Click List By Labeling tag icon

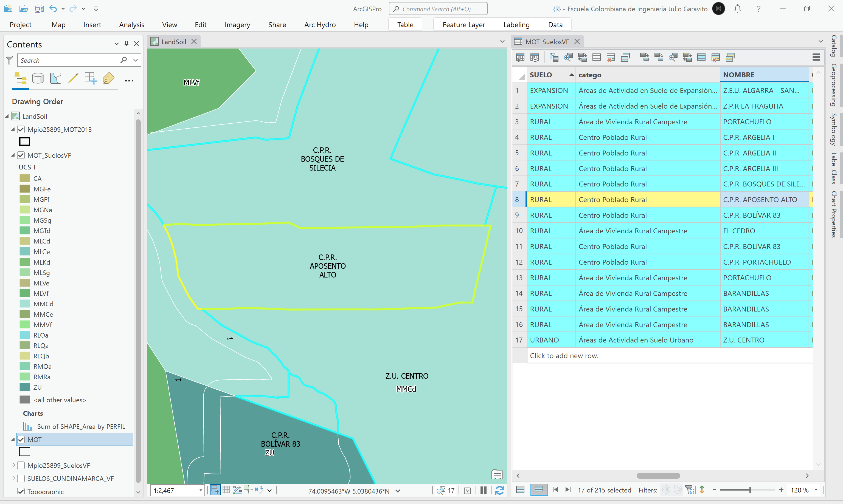coord(108,78)
